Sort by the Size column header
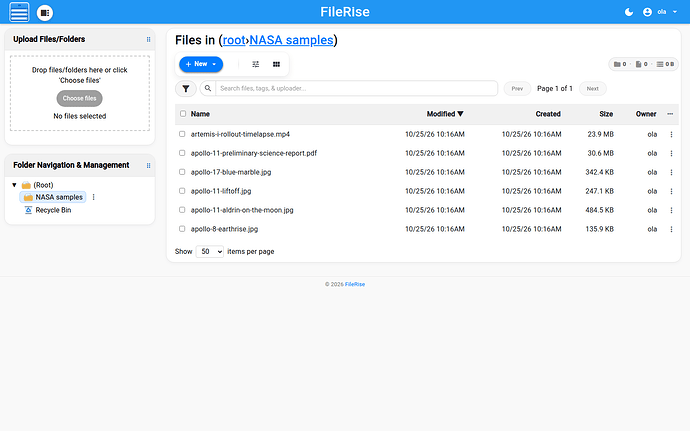The image size is (690, 431). coord(606,114)
